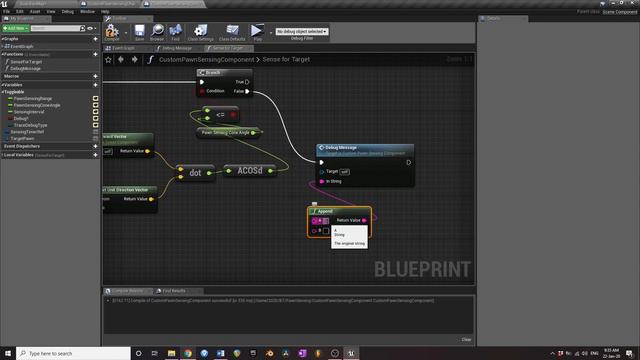640x360 pixels.
Task: Switch to the Compiler Results tab
Action: (x=127, y=291)
